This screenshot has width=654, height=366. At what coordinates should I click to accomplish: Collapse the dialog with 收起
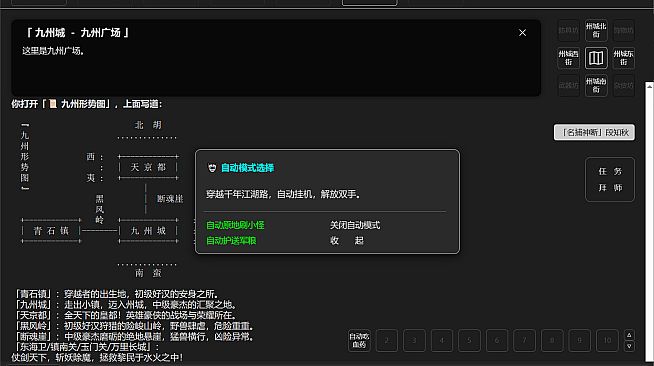pos(347,241)
